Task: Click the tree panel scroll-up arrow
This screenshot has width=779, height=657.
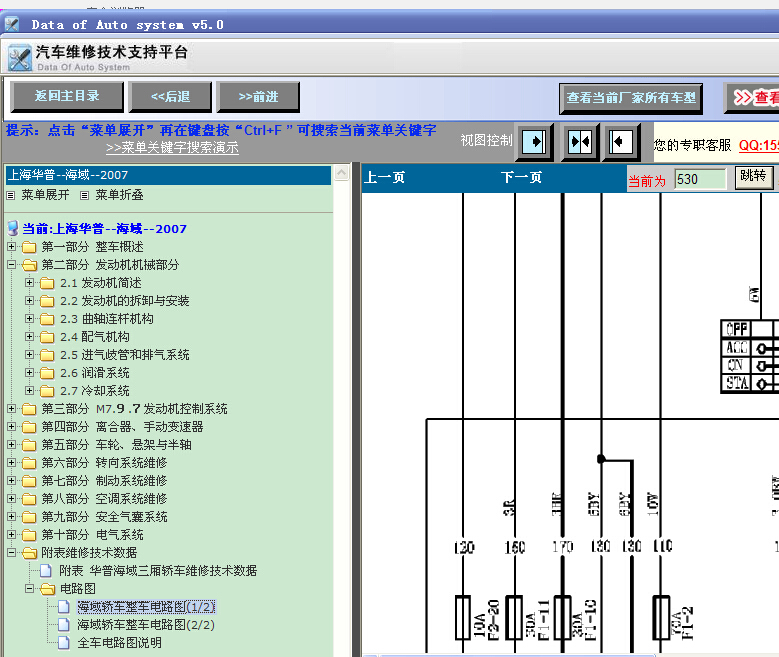Action: [x=341, y=173]
